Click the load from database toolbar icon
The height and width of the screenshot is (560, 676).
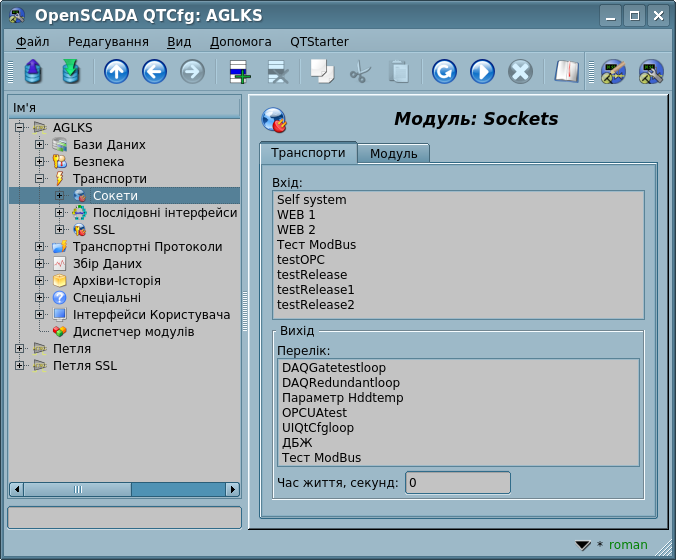click(x=32, y=72)
